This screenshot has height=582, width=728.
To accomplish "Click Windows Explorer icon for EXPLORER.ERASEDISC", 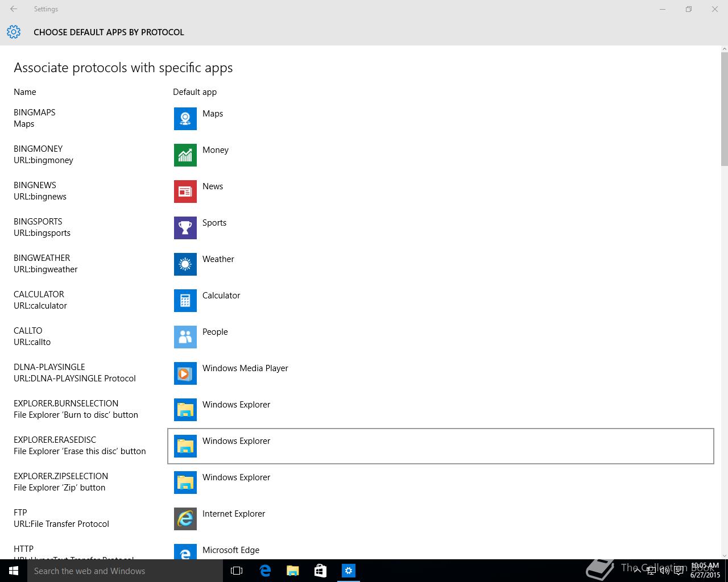I will click(185, 446).
